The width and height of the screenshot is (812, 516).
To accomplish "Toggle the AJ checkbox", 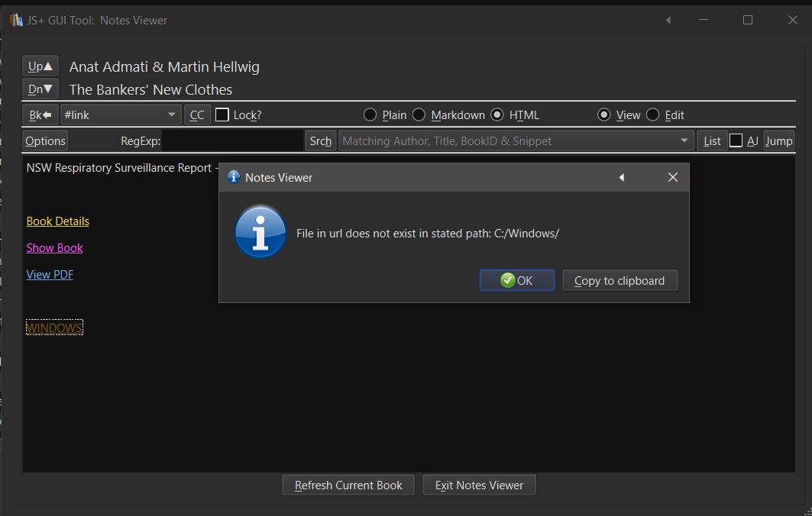I will [x=736, y=140].
